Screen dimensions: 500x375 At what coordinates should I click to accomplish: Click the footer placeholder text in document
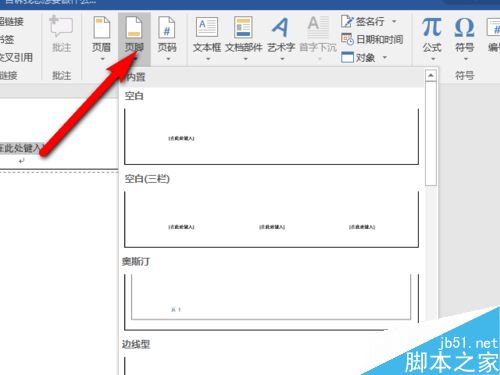21,148
